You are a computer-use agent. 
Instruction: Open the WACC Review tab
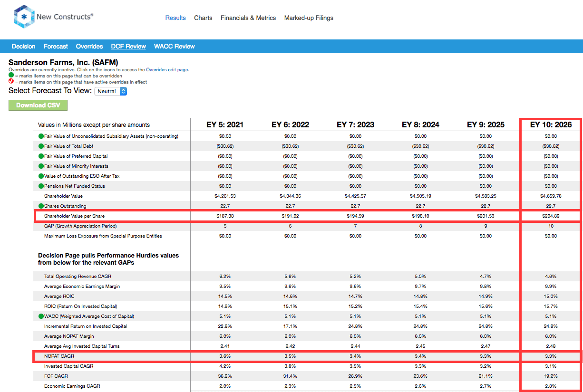click(x=175, y=47)
